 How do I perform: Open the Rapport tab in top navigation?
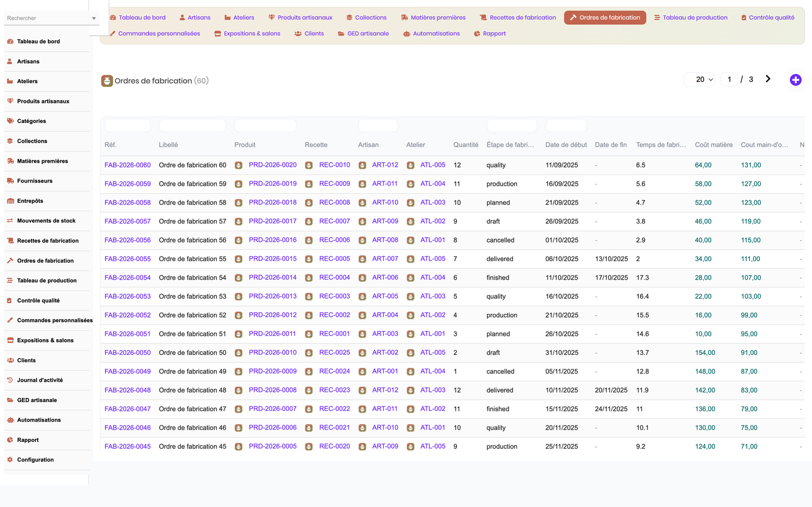[489, 34]
